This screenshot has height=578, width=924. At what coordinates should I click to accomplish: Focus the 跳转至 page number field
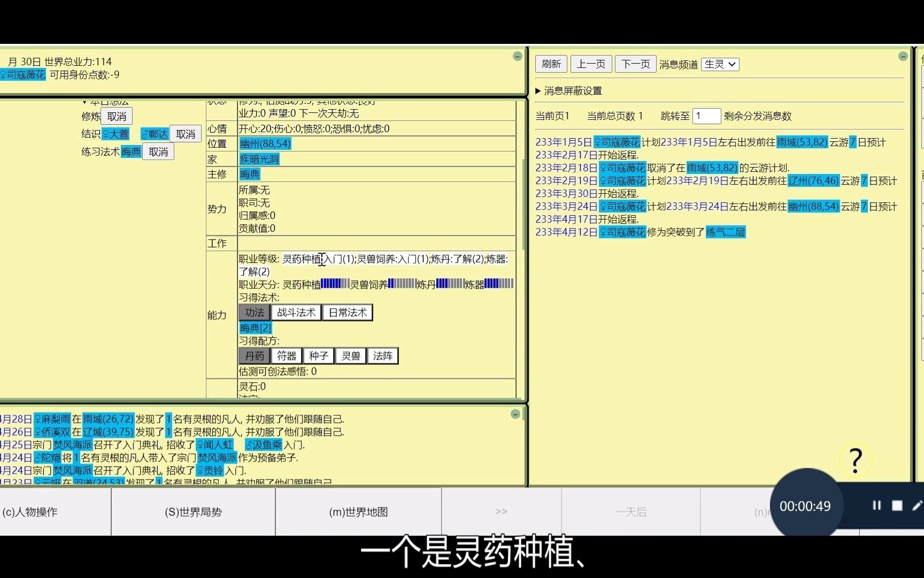[706, 116]
